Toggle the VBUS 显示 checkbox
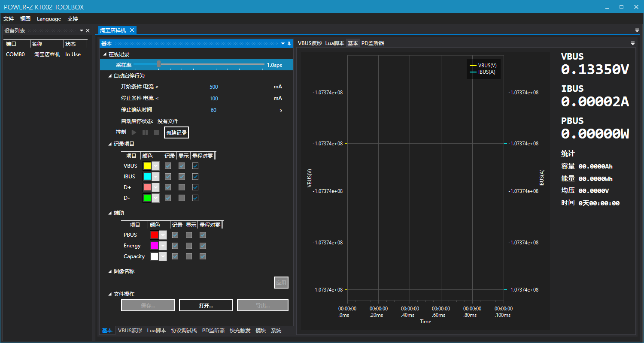Image resolution: width=644 pixels, height=343 pixels. [x=182, y=166]
